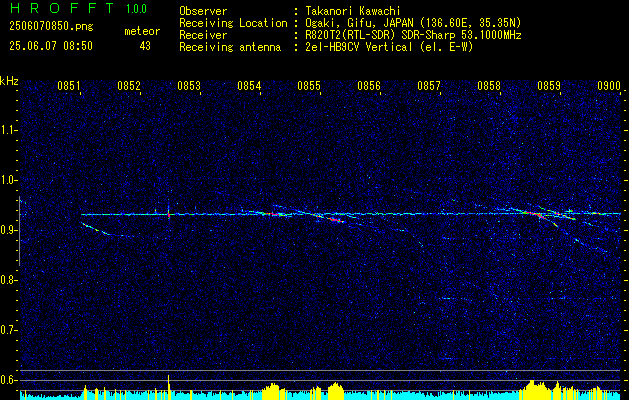Screen dimensions: 629x400
Task: Click the tall yellow power spike near 0853
Action: click(x=169, y=387)
